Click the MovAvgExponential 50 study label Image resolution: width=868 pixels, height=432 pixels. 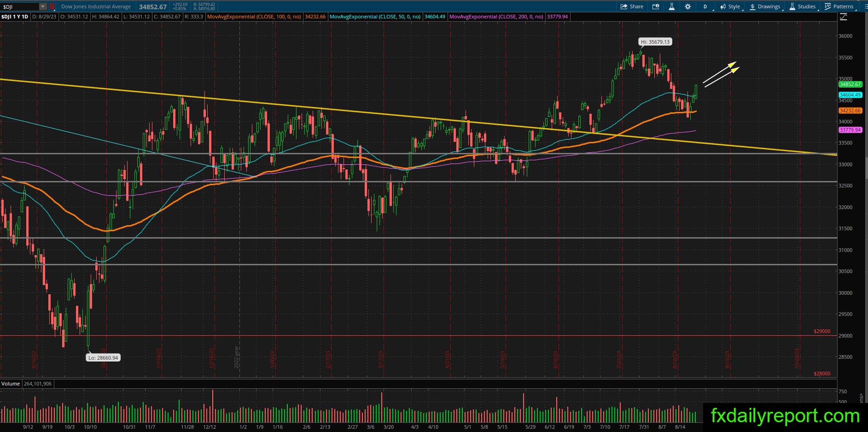coord(375,17)
